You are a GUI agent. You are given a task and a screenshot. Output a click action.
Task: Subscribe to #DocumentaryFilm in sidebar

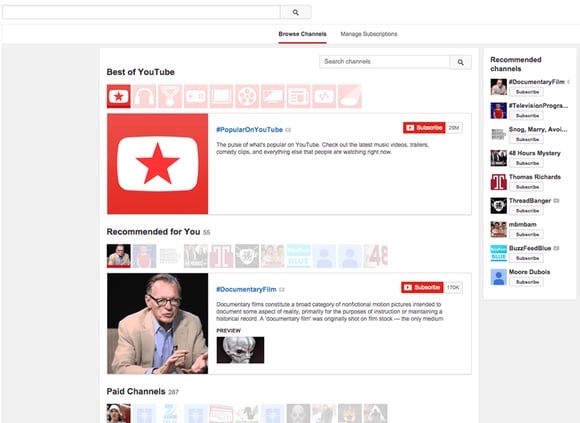point(527,92)
